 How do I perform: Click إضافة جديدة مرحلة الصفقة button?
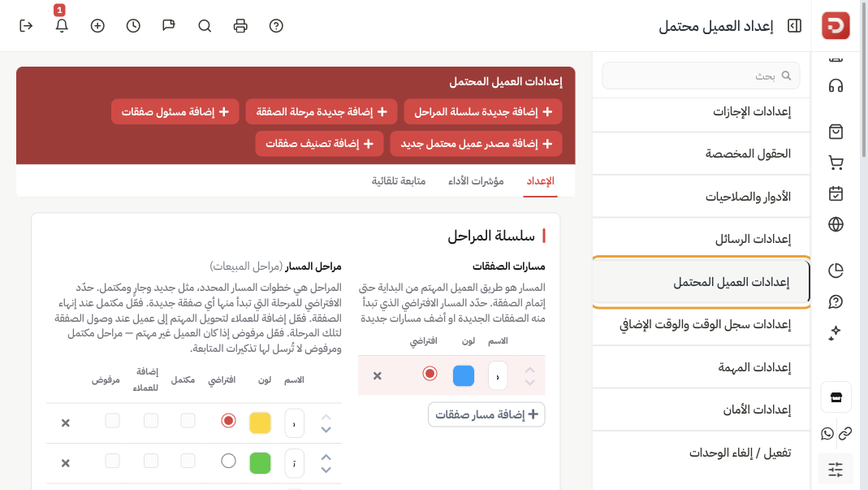click(x=321, y=112)
